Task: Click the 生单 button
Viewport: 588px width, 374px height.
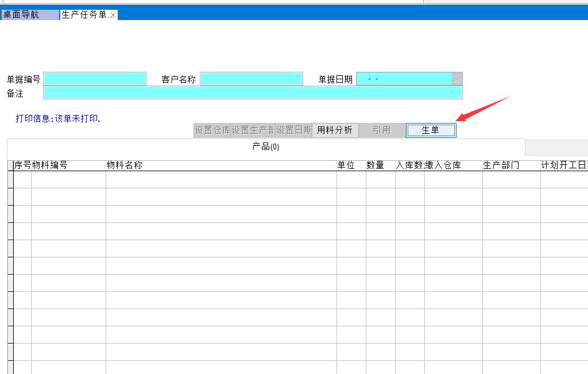Action: point(431,130)
